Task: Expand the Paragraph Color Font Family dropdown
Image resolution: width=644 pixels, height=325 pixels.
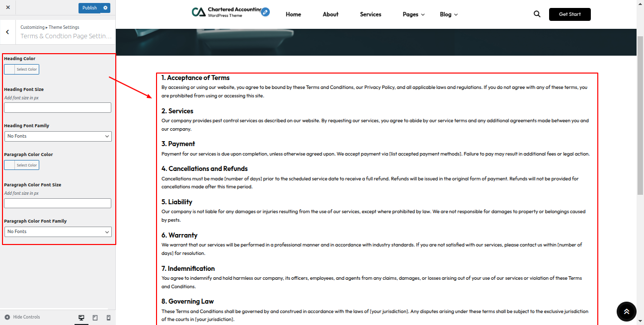Action: [58, 232]
